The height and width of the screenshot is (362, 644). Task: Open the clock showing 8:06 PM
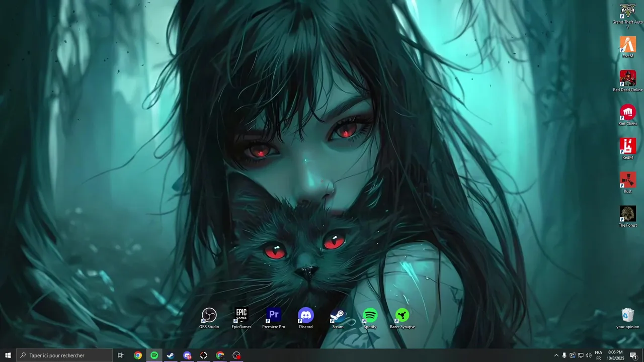pos(615,355)
